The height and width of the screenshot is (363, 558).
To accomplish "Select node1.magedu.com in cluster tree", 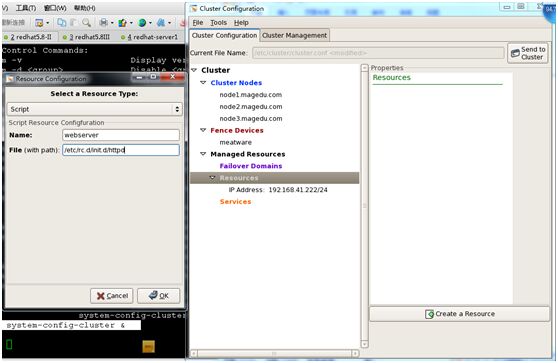I will tap(251, 95).
